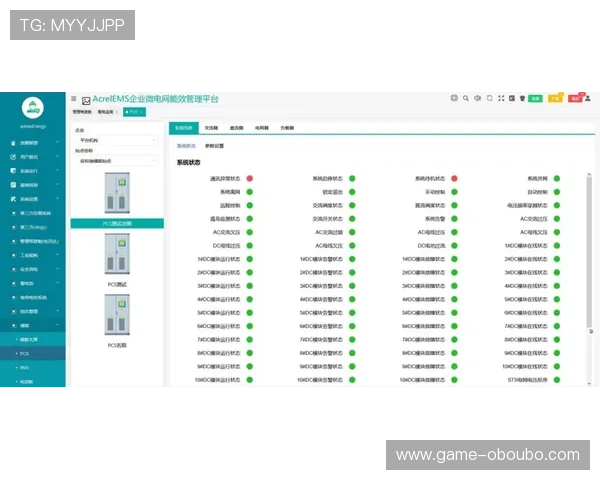This screenshot has width=600, height=480.
Task: Click the sound speaker icon in header
Action: pos(477,98)
